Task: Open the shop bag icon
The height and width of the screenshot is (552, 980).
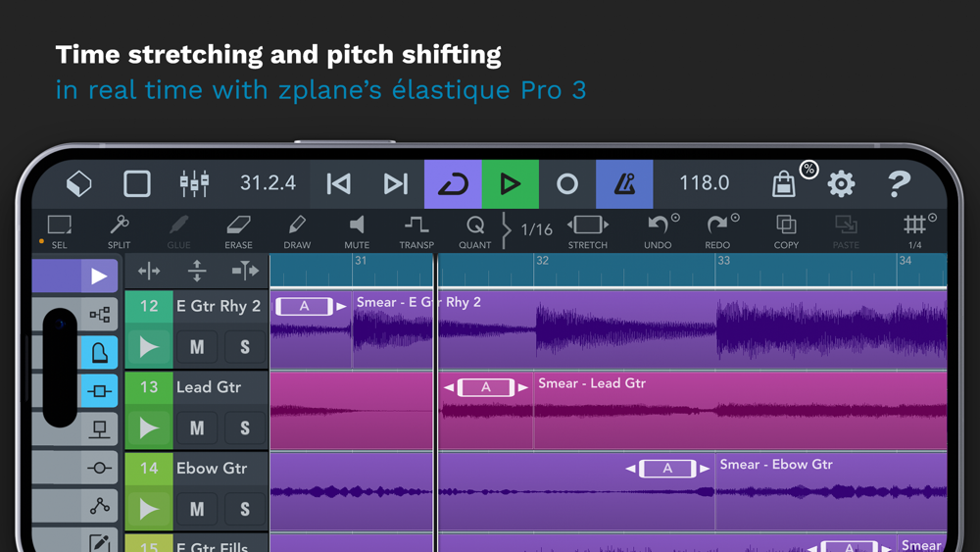Action: (784, 184)
